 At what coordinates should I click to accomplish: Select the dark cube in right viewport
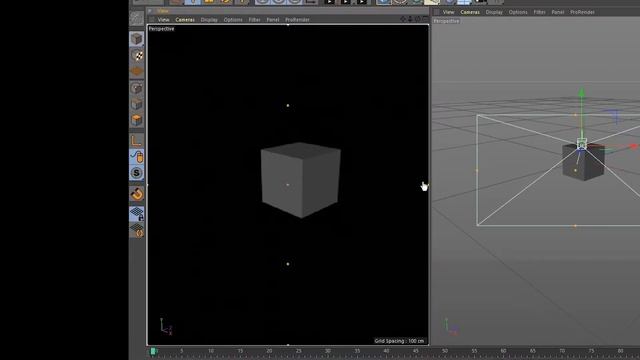point(583,163)
